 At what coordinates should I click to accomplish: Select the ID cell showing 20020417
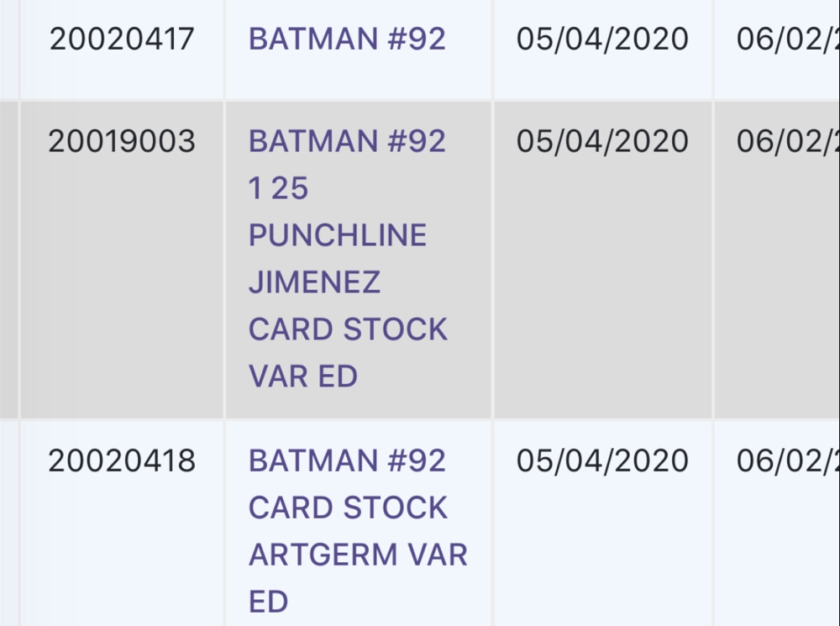pos(123,37)
